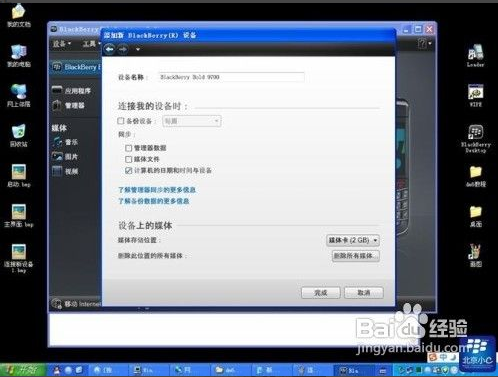
Task: Select the 主界面.bmp desktop file
Action: pyautogui.click(x=19, y=215)
